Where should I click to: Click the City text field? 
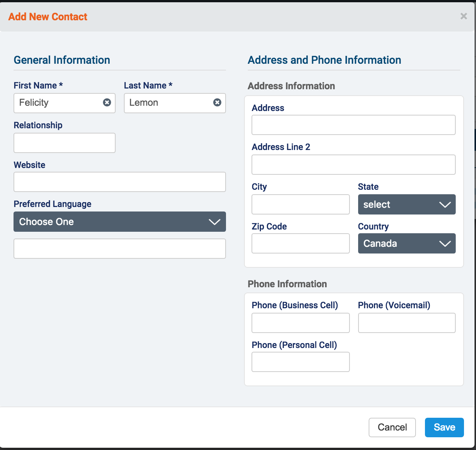300,204
